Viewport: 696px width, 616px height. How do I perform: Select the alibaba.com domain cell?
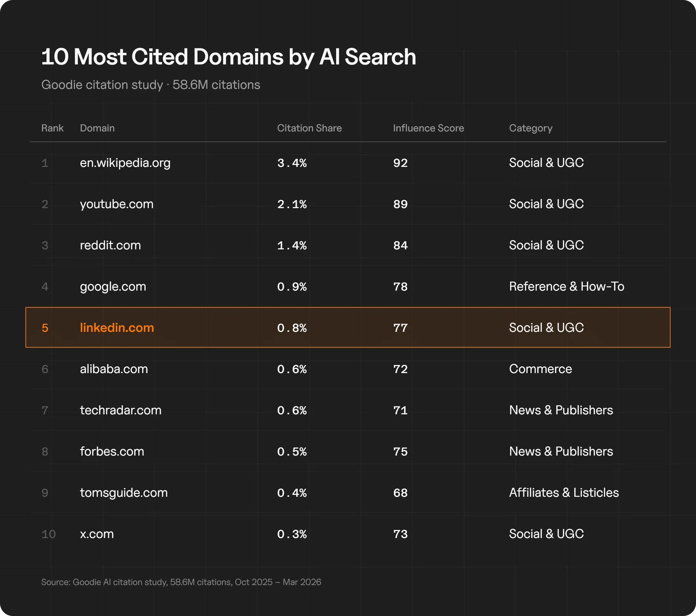click(x=114, y=369)
